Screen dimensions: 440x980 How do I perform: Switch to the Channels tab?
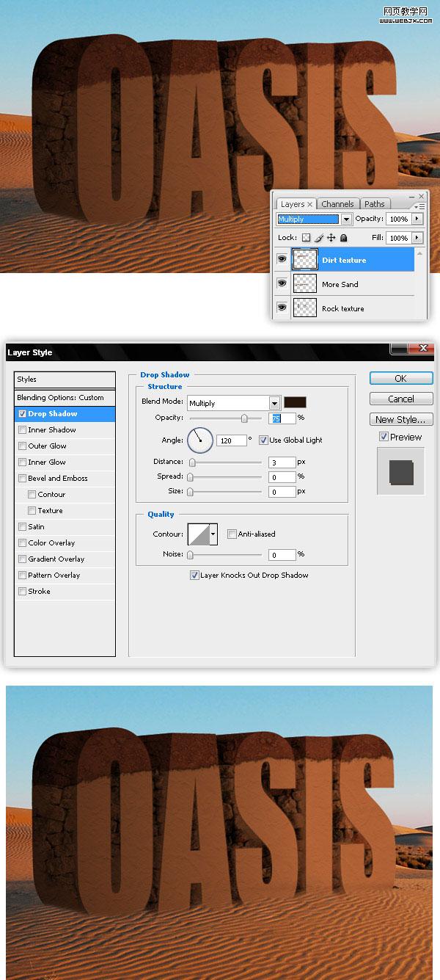(x=337, y=204)
